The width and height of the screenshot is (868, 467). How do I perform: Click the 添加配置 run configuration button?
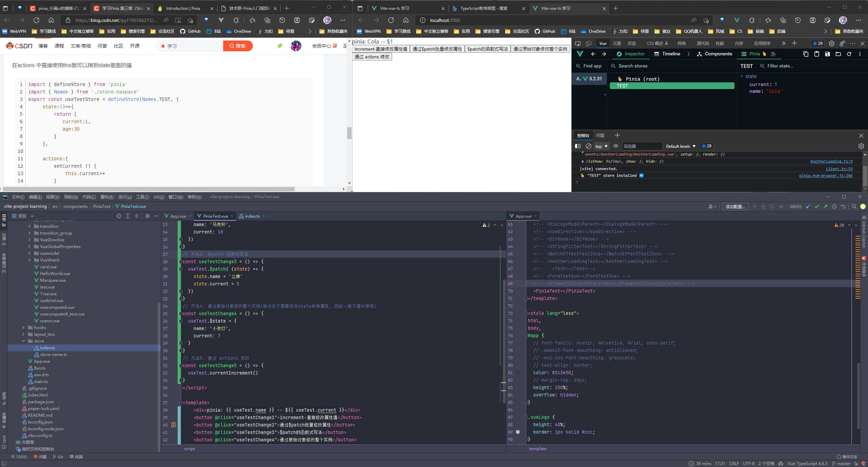(x=735, y=207)
